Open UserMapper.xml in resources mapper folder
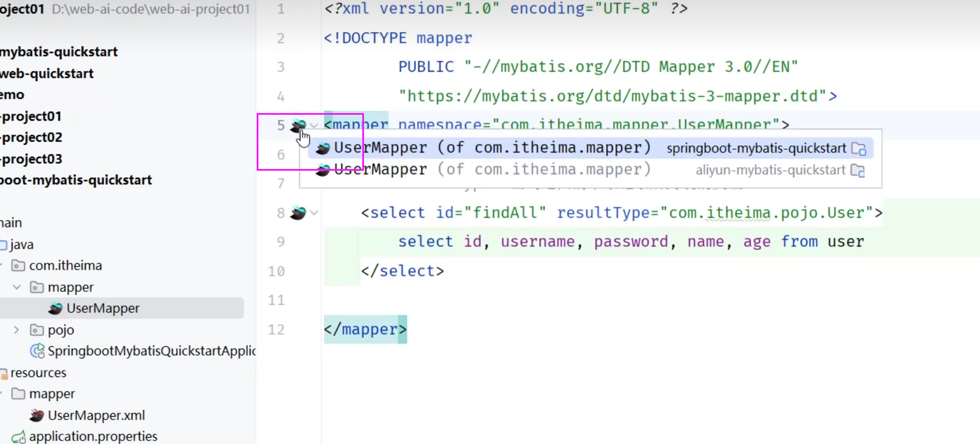Image resolution: width=980 pixels, height=444 pixels. tap(96, 415)
